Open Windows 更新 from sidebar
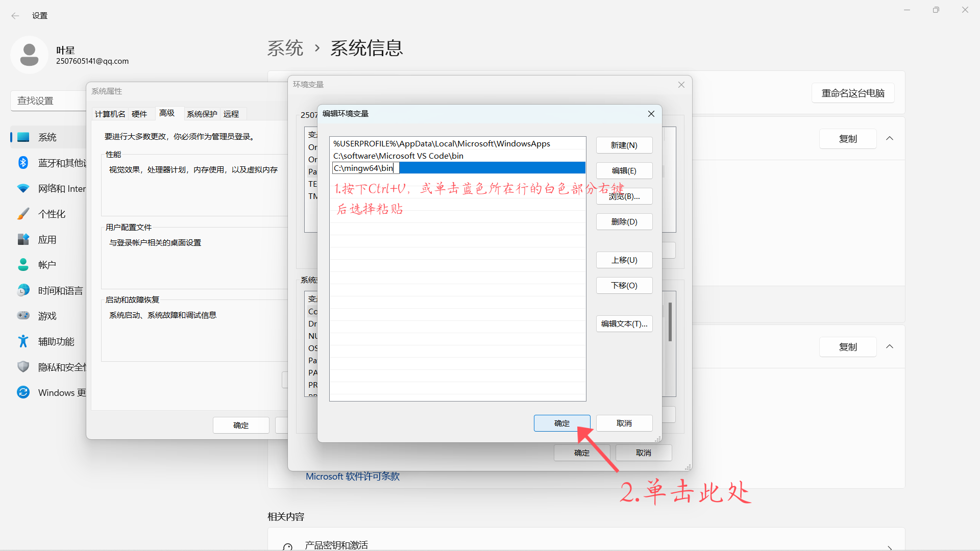 [23, 392]
